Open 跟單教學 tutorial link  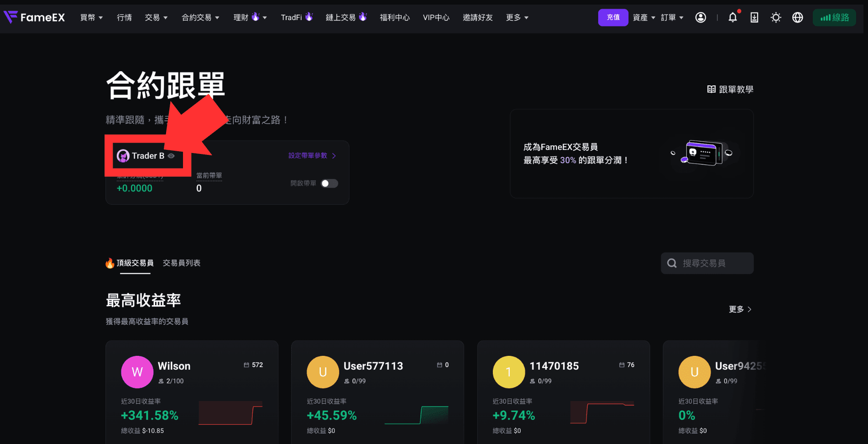(730, 89)
